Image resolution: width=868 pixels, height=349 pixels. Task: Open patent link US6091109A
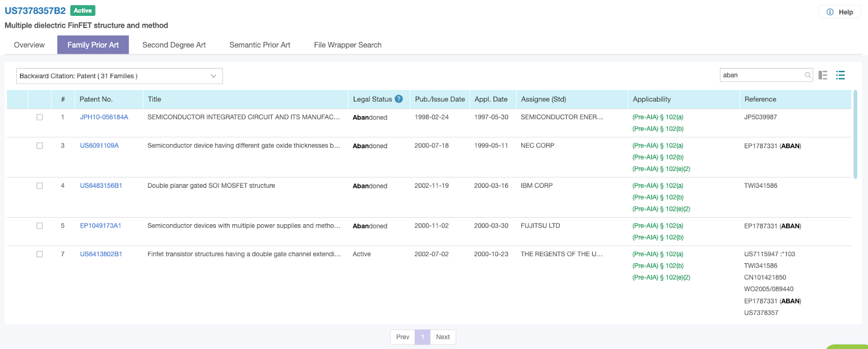pyautogui.click(x=99, y=145)
